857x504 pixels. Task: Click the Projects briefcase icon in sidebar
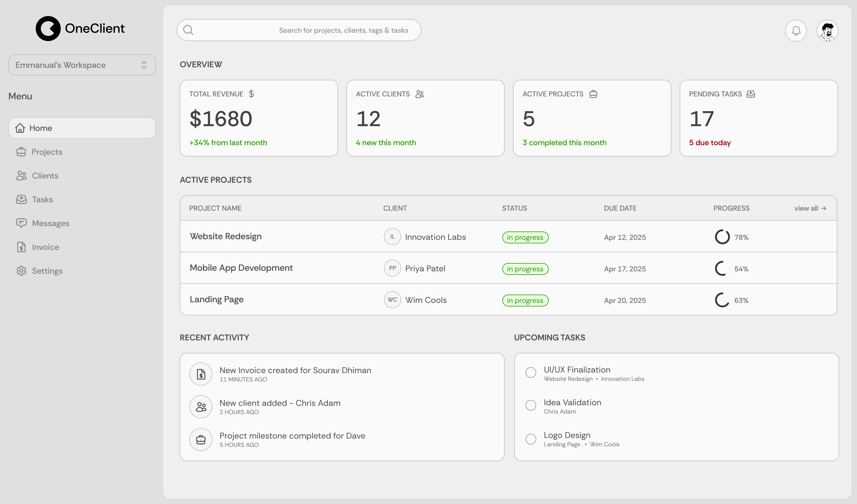click(21, 152)
